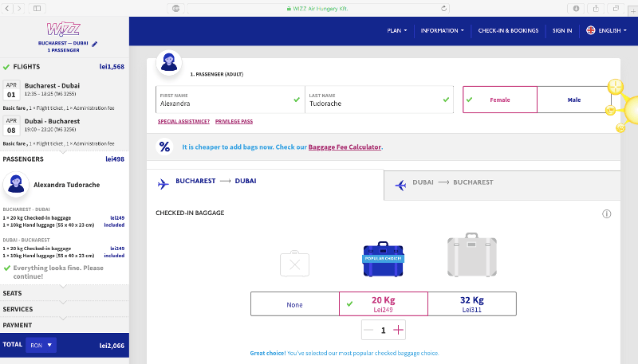The height and width of the screenshot is (364, 638).
Task: Click 'Everything looks fine' message
Action: 58,272
